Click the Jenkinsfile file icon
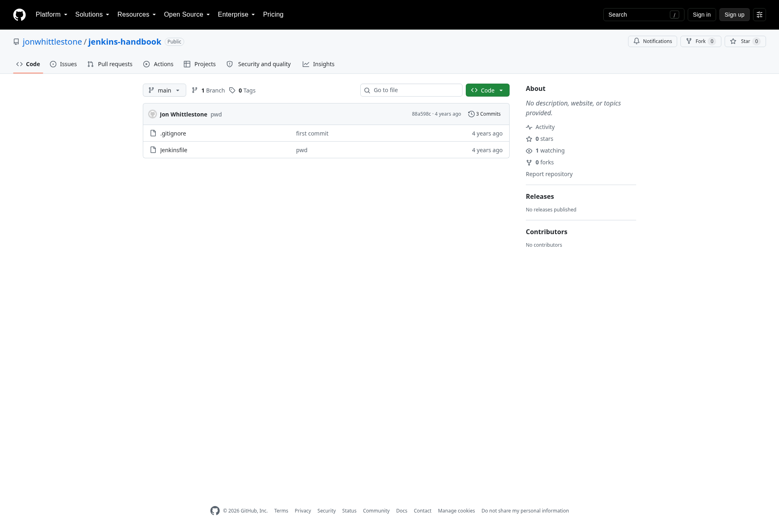 click(153, 150)
